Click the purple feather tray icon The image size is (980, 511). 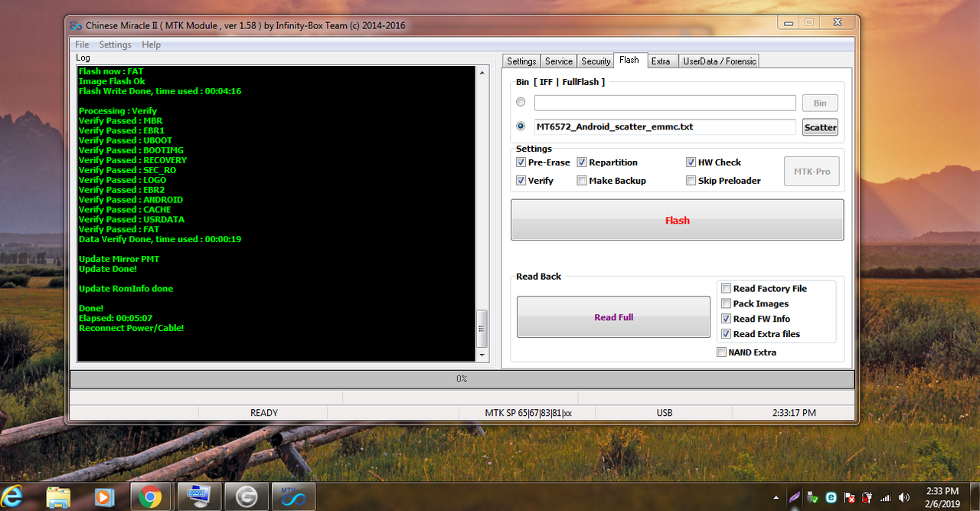pos(795,497)
